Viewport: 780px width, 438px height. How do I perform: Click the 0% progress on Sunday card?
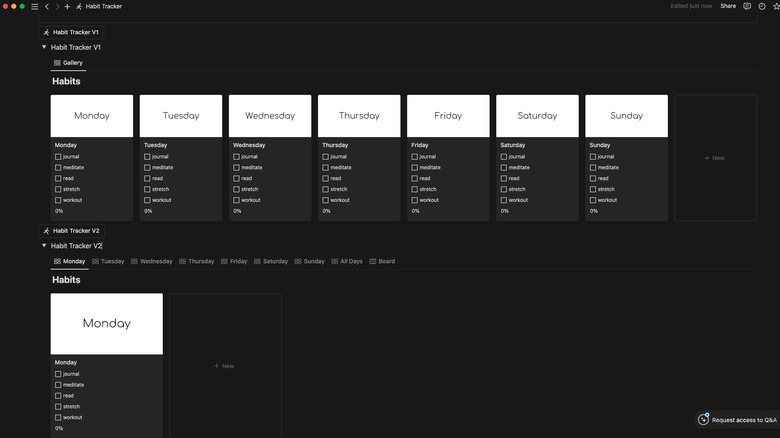tap(594, 211)
